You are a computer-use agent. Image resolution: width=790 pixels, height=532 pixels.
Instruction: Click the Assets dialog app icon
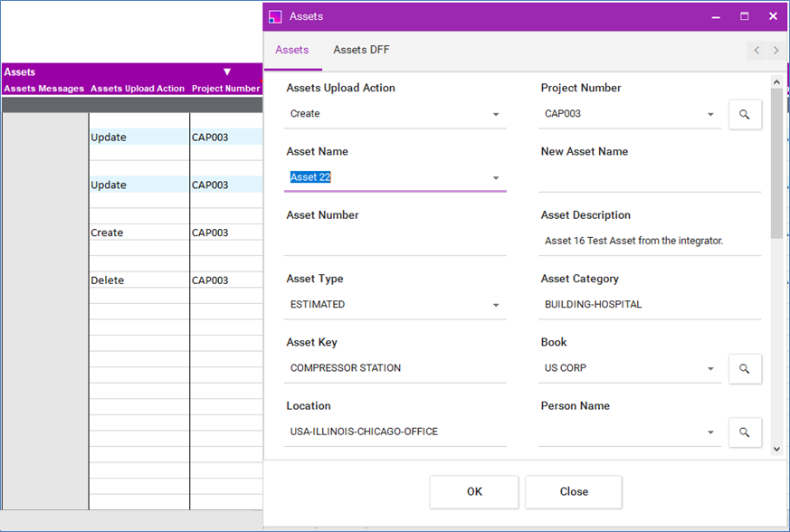click(275, 16)
